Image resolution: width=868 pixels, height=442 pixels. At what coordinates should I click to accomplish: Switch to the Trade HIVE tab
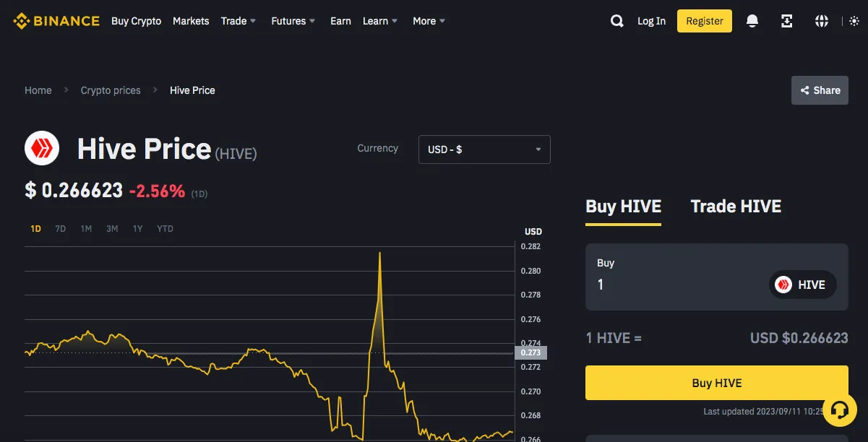736,207
